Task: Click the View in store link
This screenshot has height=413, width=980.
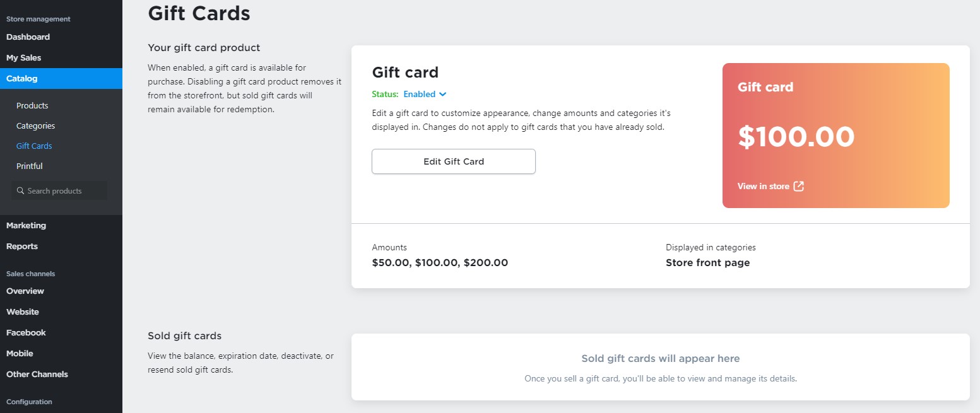Action: [x=763, y=186]
